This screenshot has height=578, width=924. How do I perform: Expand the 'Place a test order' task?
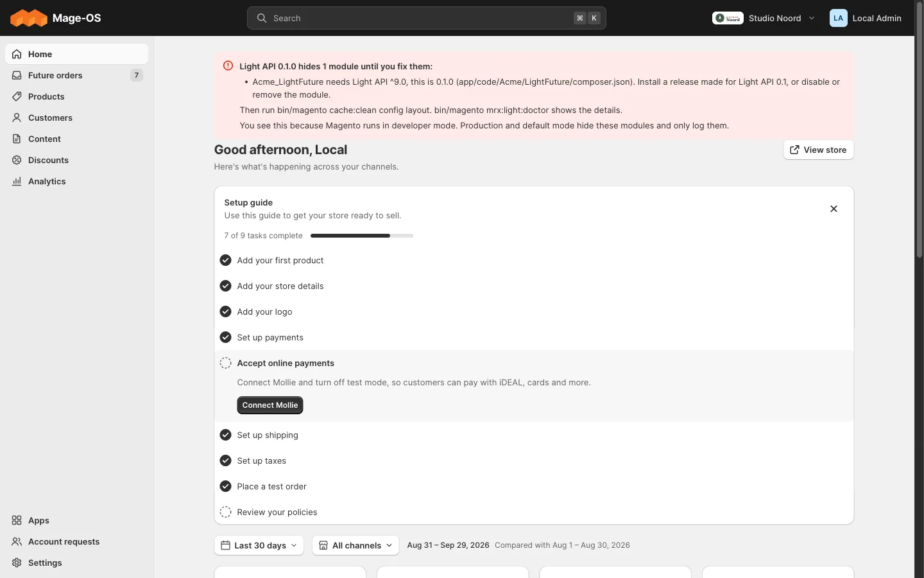534,486
